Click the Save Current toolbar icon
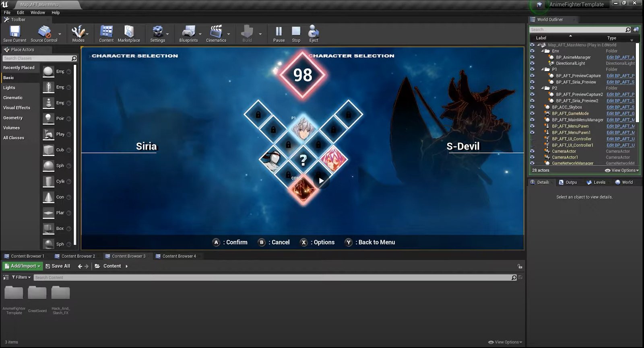 15,32
